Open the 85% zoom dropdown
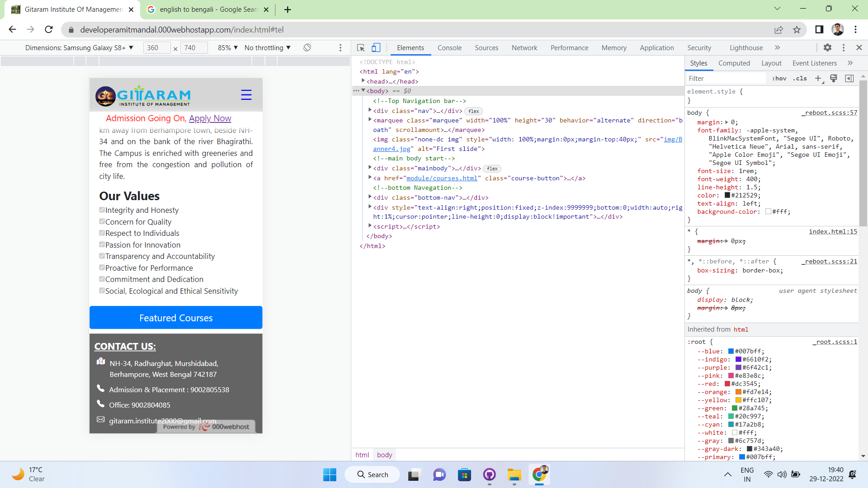The height and width of the screenshot is (488, 868). 228,48
